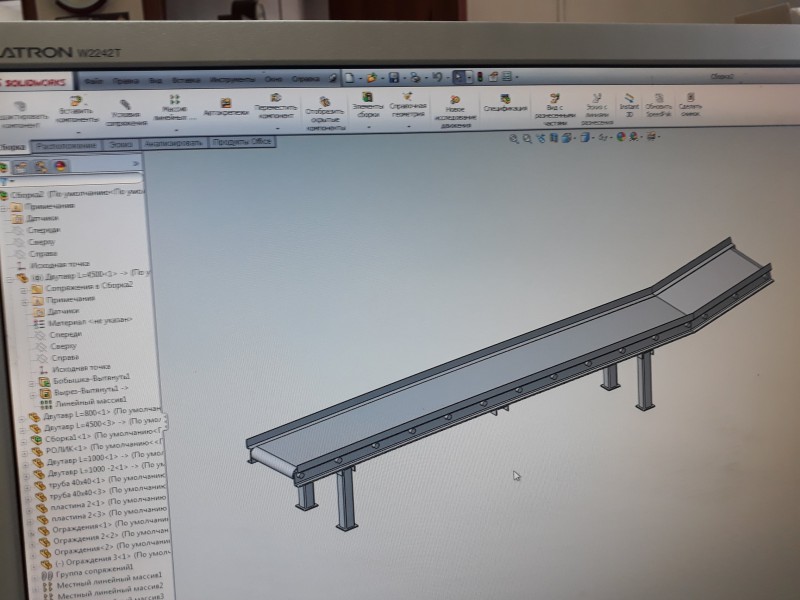Open Условия сопряжения mate tool

point(126,113)
